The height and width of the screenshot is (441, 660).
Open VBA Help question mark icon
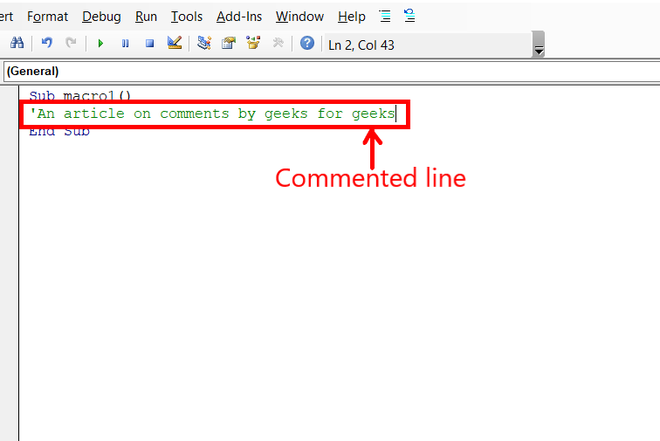(307, 43)
